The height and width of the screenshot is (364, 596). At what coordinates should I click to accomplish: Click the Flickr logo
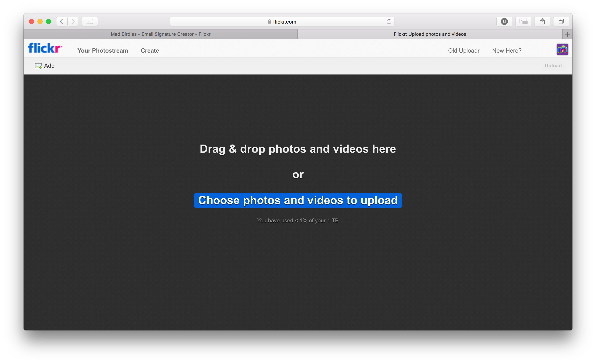point(45,48)
